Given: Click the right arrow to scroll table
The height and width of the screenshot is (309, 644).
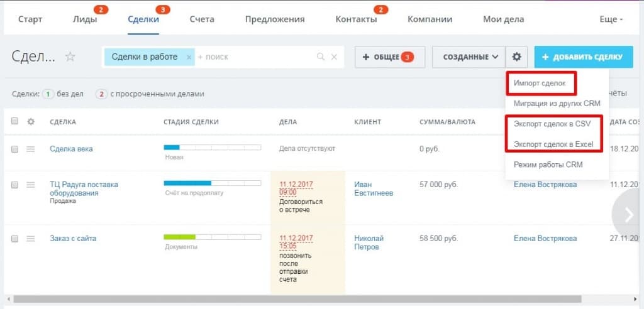Looking at the screenshot, I should pyautogui.click(x=629, y=215).
